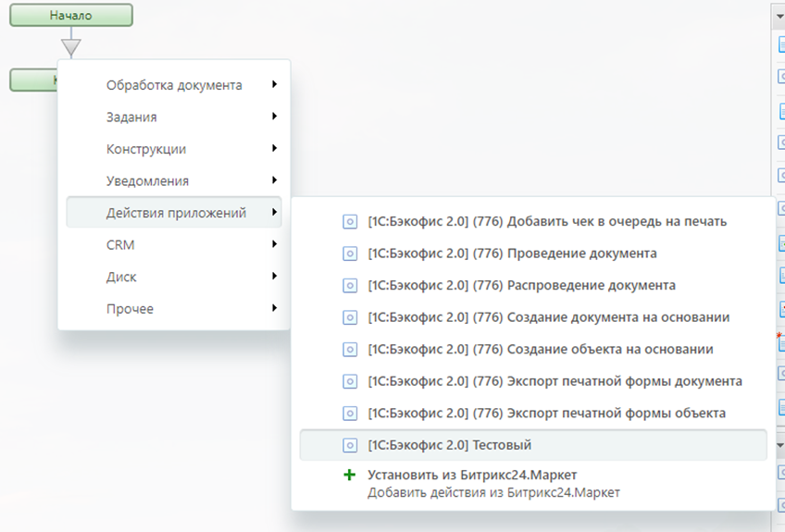Click icon beside "Добавить чек в очередь на печать"
Image resolution: width=785 pixels, height=532 pixels.
point(350,222)
